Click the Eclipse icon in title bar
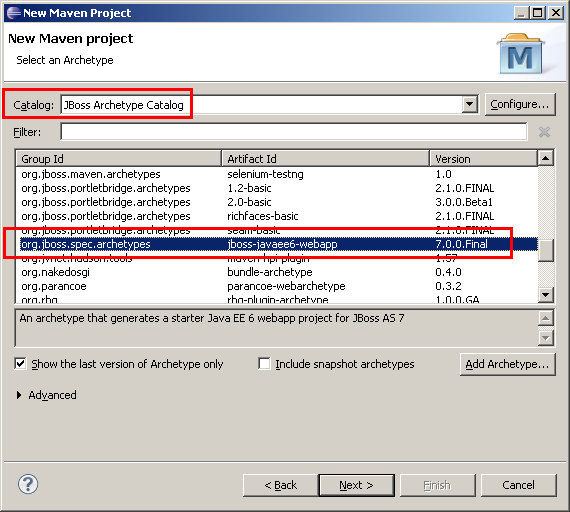Image resolution: width=570 pixels, height=512 pixels. coord(14,13)
